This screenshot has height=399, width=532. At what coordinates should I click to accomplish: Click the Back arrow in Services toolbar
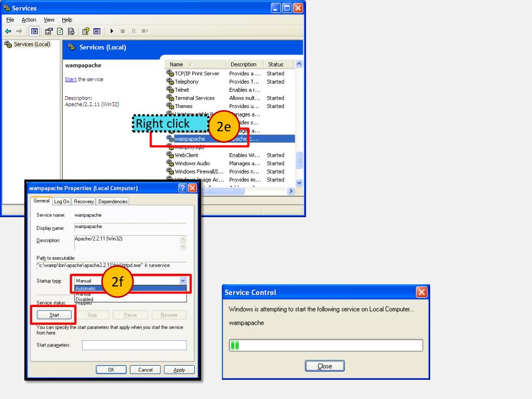tap(8, 31)
